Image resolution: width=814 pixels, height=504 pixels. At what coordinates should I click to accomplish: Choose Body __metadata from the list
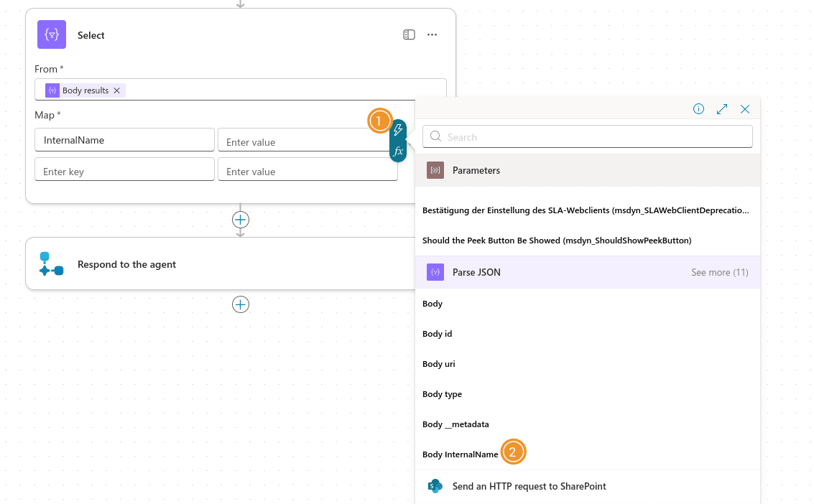pos(455,424)
